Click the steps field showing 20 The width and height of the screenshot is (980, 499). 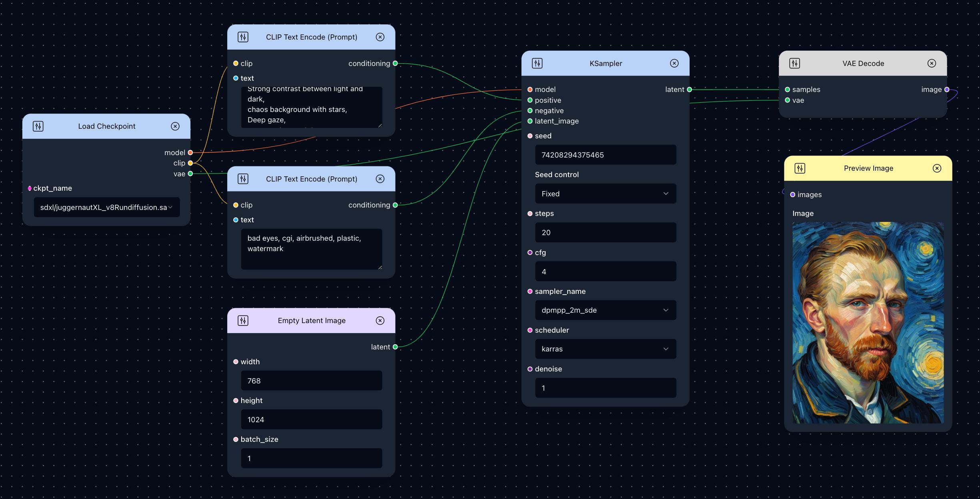pos(605,233)
